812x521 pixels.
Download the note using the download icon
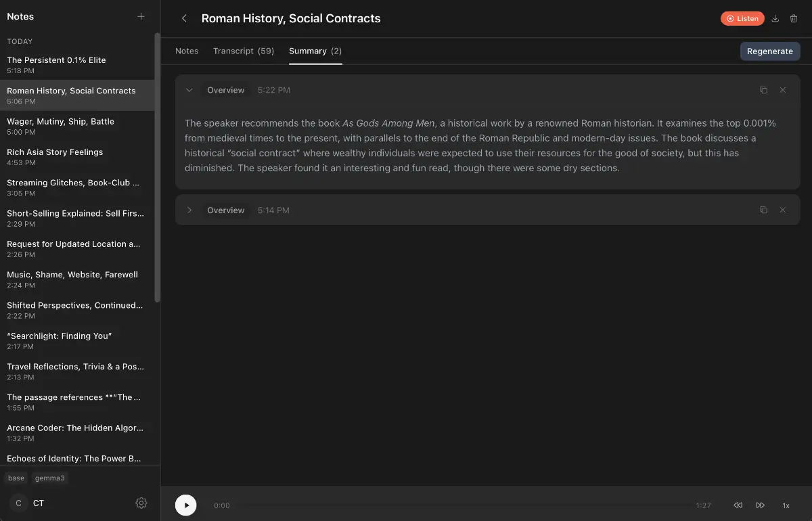pos(775,19)
